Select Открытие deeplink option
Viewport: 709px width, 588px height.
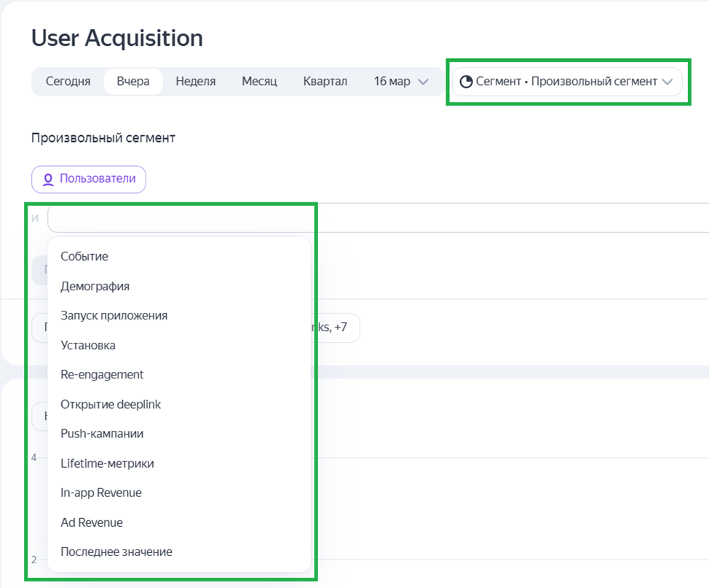coord(111,404)
